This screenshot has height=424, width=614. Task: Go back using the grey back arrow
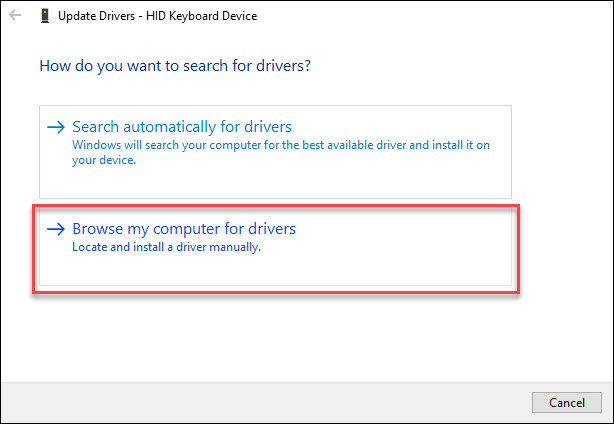(15, 16)
